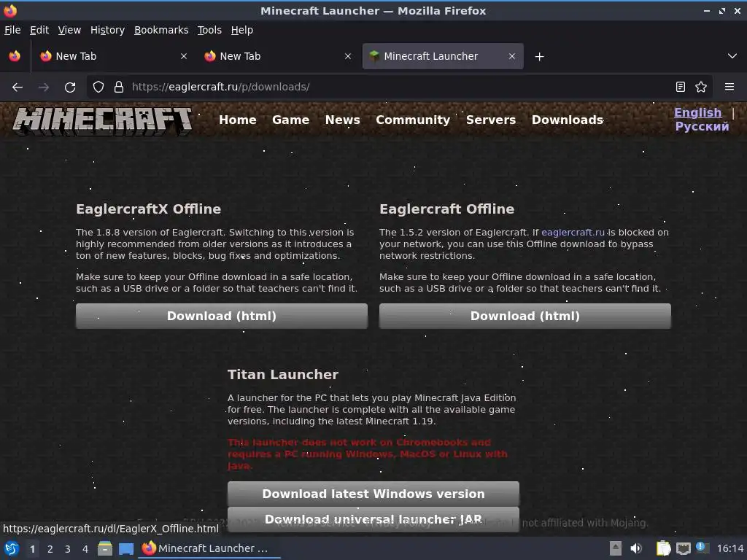The height and width of the screenshot is (560, 747).
Task: Open the volume speaker tray icon
Action: point(636,548)
